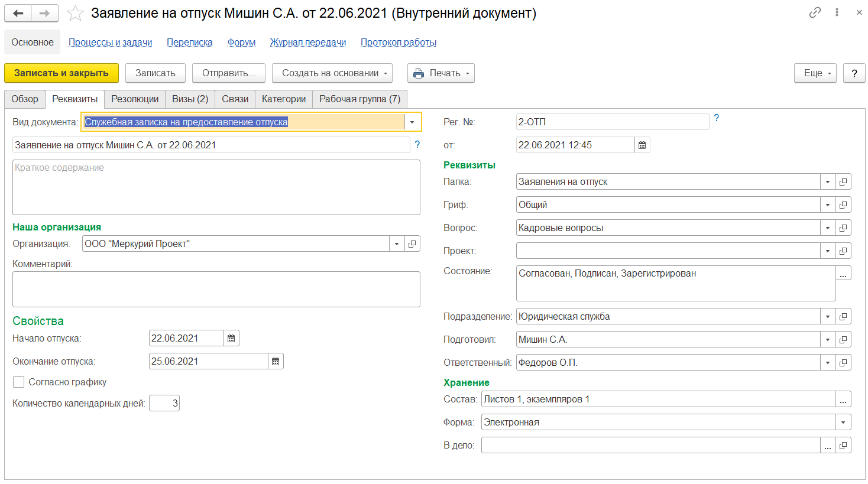Click the Записать и закрыть button
This screenshot has height=484, width=868.
pyautogui.click(x=61, y=73)
